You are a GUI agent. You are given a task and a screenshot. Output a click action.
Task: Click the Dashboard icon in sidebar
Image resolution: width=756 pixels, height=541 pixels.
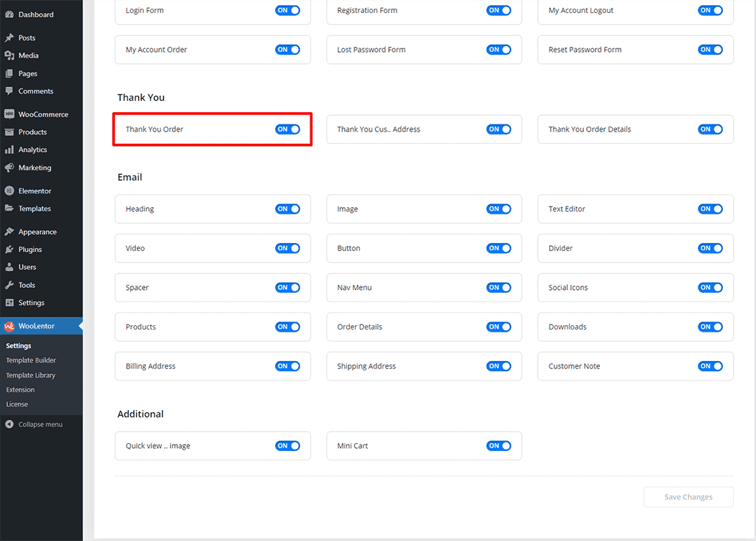9,14
